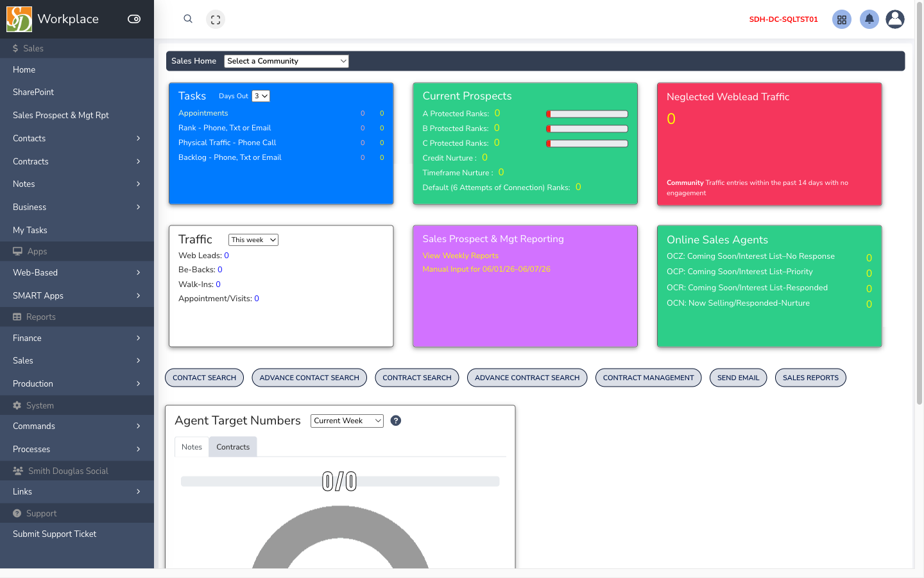Switch to the Notes tab
924x578 pixels.
pos(192,447)
